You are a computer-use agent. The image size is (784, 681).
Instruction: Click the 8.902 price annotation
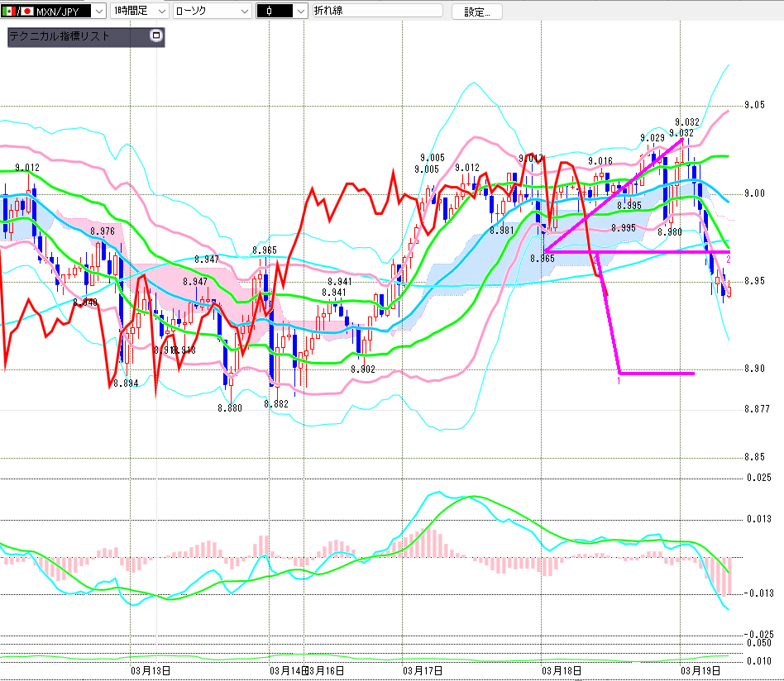(x=362, y=369)
